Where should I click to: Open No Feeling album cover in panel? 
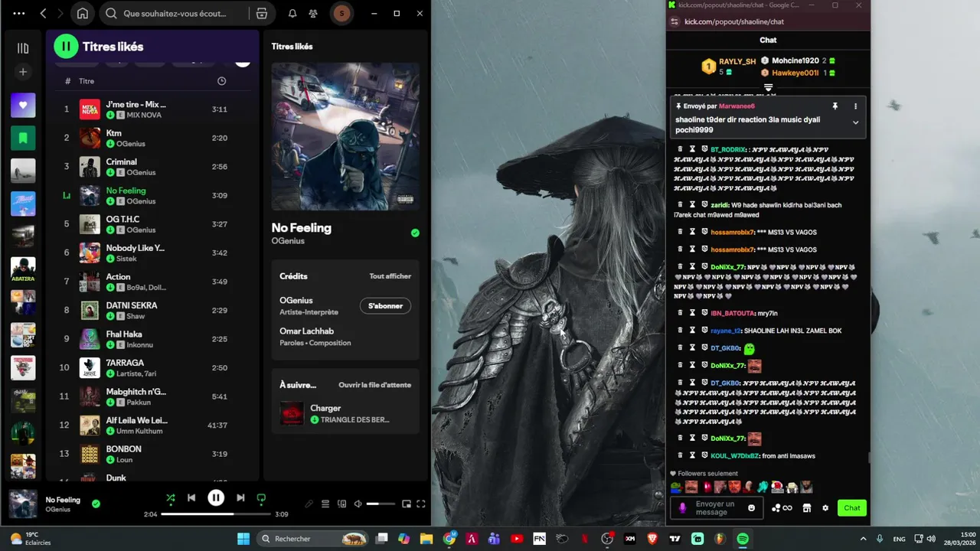pyautogui.click(x=345, y=136)
